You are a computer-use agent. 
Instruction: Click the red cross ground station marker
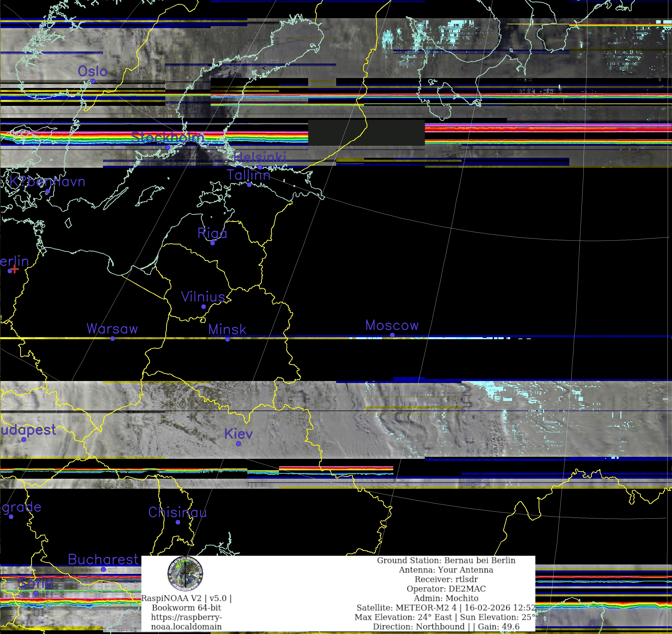click(x=14, y=269)
